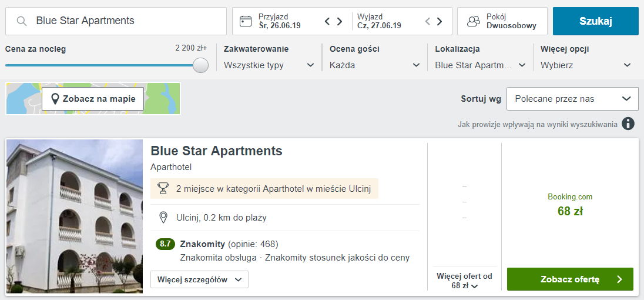Open Blue Star Apartments hotel title
Viewport: 644px width, 300px height.
pos(216,151)
